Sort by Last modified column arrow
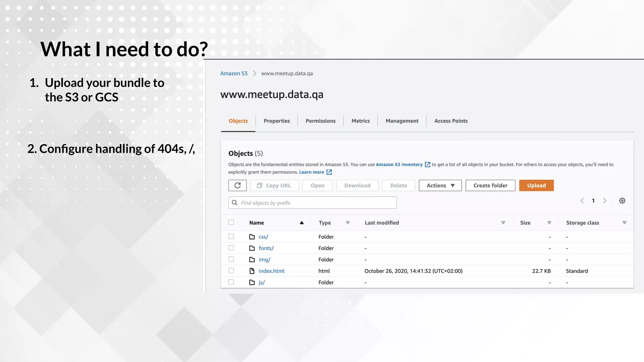This screenshot has height=362, width=644. (x=503, y=222)
